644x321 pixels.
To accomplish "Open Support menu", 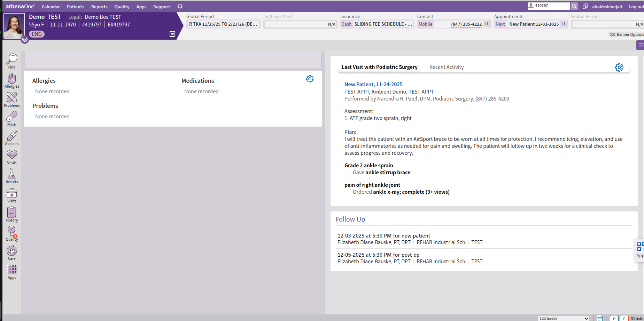I will pyautogui.click(x=162, y=7).
